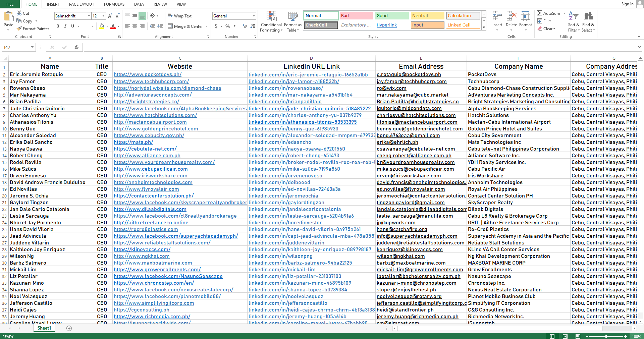Viewport: 644px width, 339px height.
Task: Apply align right to the cells
Action: pyautogui.click(x=142, y=26)
